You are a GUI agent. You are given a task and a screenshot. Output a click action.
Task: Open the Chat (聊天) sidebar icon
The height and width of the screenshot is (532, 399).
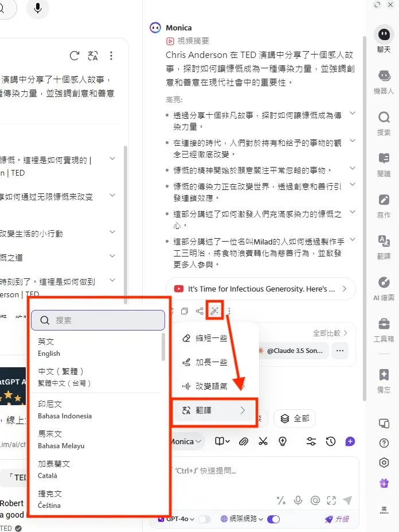click(x=384, y=40)
